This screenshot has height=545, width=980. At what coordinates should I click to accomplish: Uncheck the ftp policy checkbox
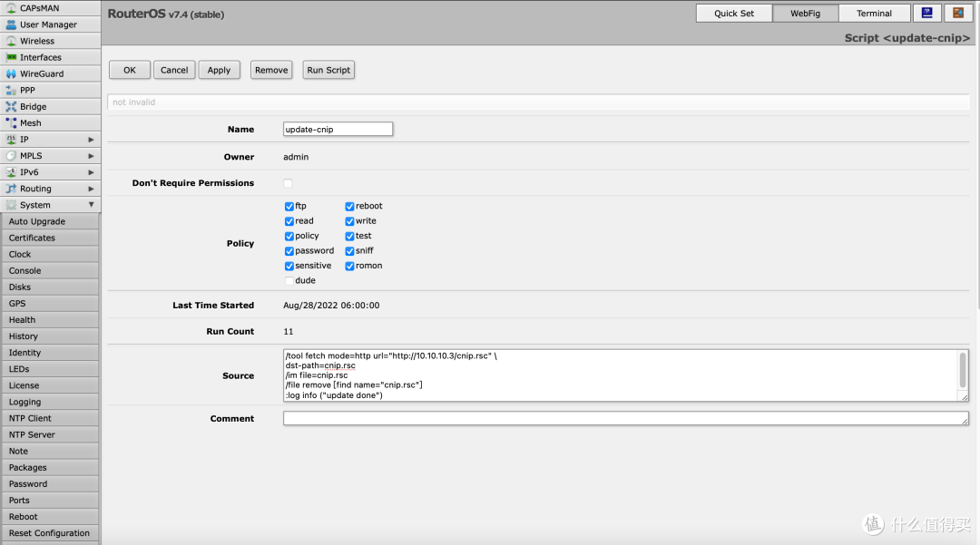(289, 206)
